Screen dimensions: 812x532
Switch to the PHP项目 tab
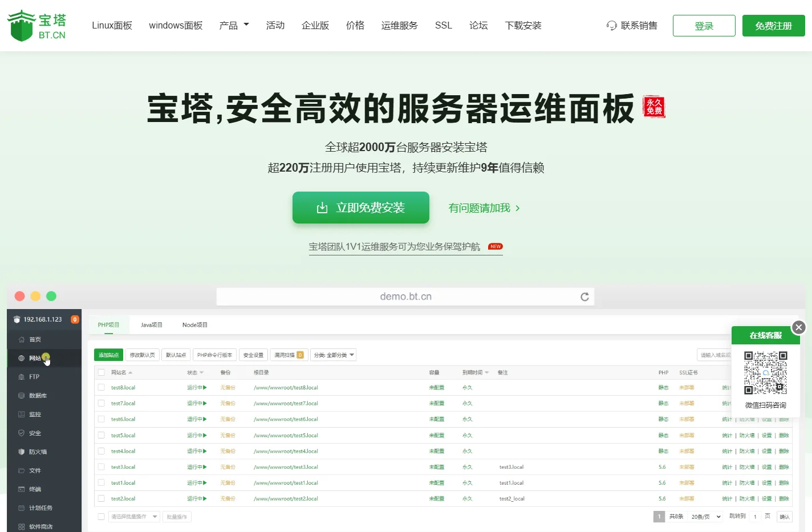coord(108,325)
